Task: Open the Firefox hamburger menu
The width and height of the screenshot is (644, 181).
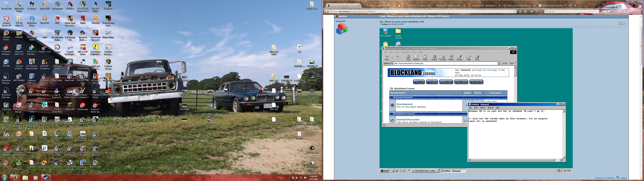Action: coord(639,11)
